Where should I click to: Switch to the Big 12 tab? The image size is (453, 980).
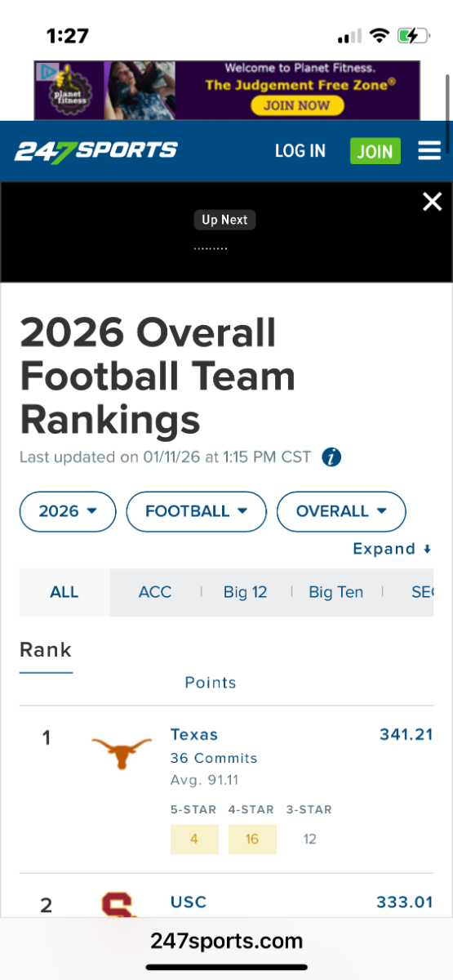tap(246, 592)
